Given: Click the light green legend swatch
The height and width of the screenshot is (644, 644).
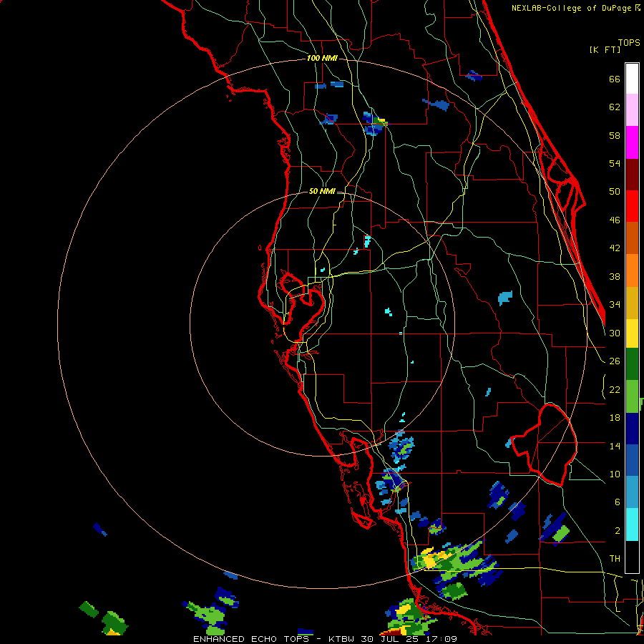Looking at the screenshot, I should (x=632, y=396).
